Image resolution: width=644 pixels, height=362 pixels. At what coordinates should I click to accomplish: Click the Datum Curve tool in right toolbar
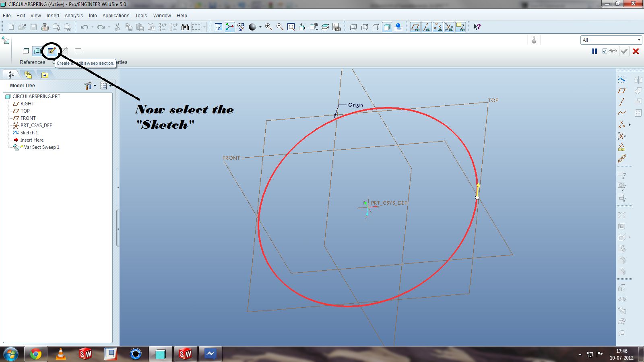tap(622, 113)
